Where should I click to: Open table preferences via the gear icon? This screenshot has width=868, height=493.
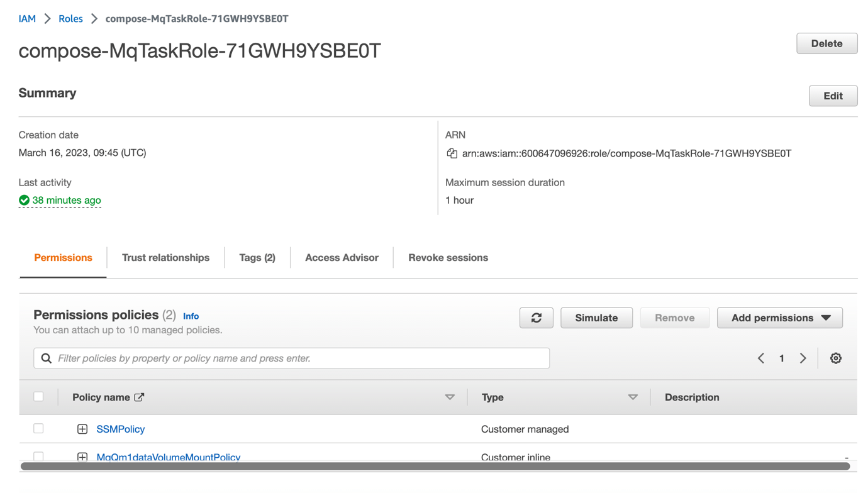835,358
